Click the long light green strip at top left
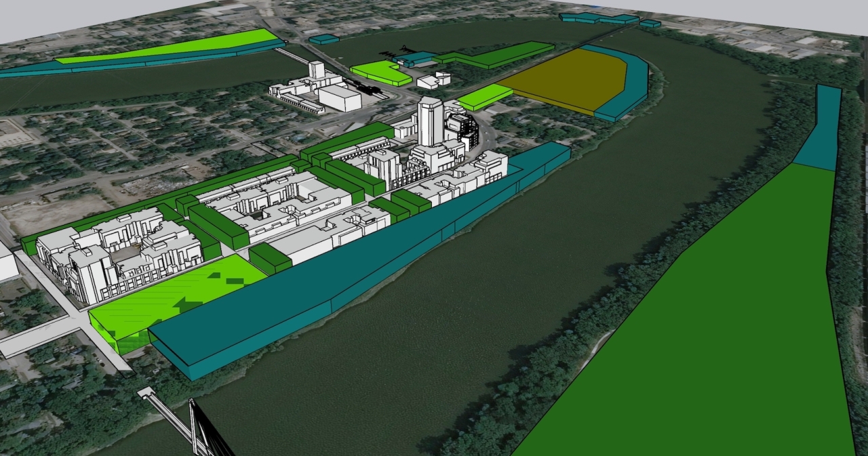868x456 pixels. pos(170,46)
